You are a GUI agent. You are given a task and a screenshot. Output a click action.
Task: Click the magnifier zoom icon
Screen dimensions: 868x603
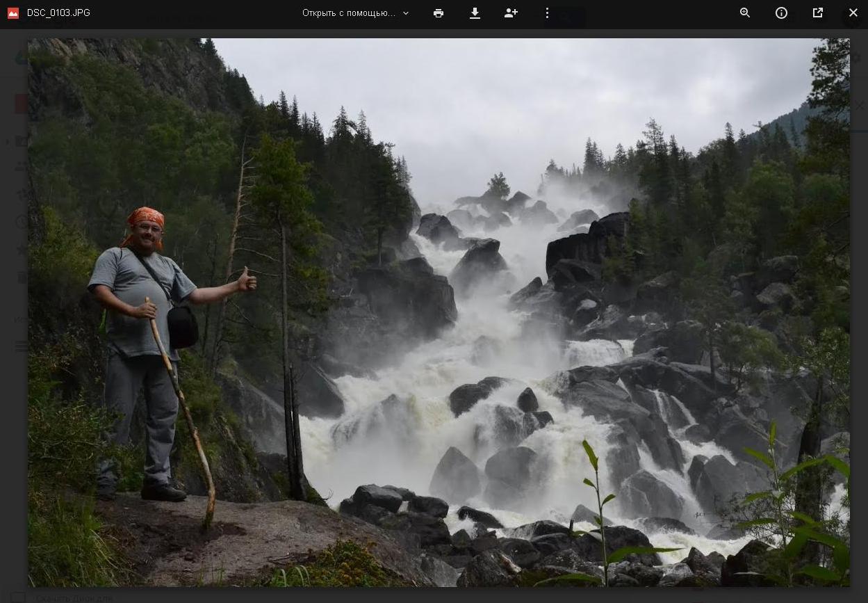[x=745, y=13]
